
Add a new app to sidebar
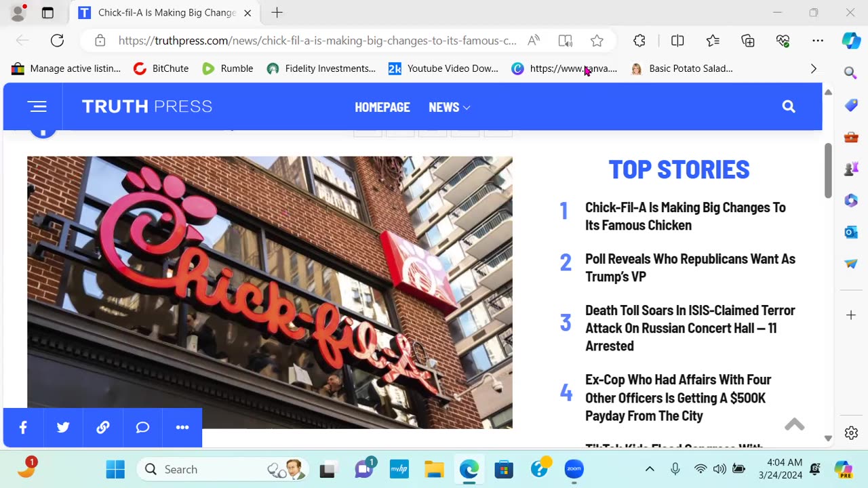tap(851, 315)
